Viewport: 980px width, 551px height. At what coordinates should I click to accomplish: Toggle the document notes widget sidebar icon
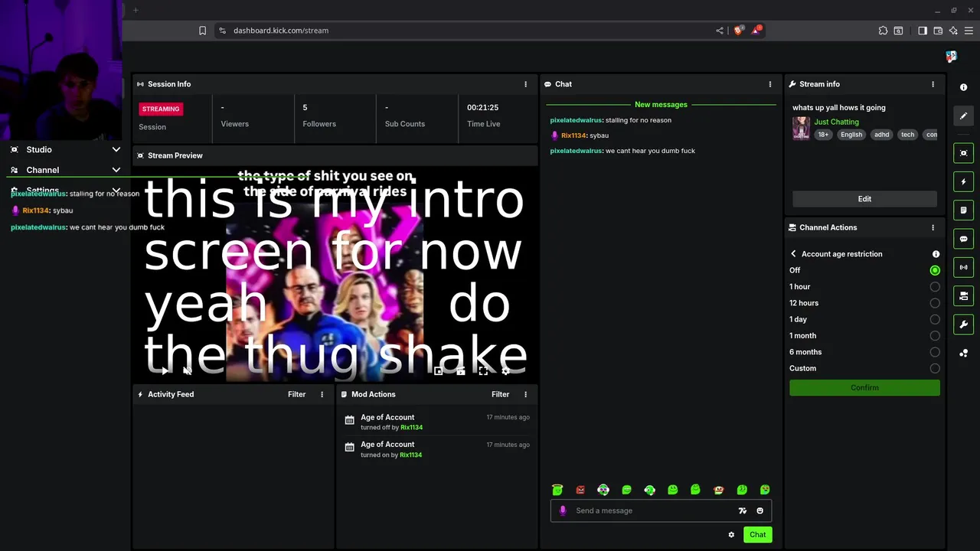tap(964, 210)
